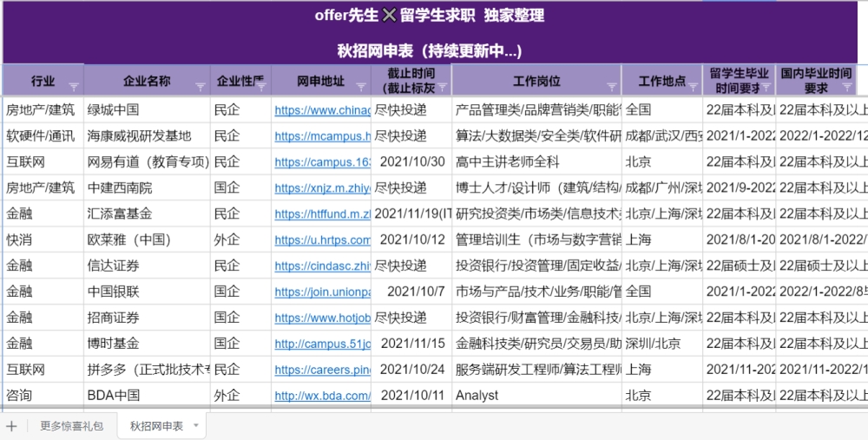Select the 高中主讲老师全科 position cell

coord(536,162)
